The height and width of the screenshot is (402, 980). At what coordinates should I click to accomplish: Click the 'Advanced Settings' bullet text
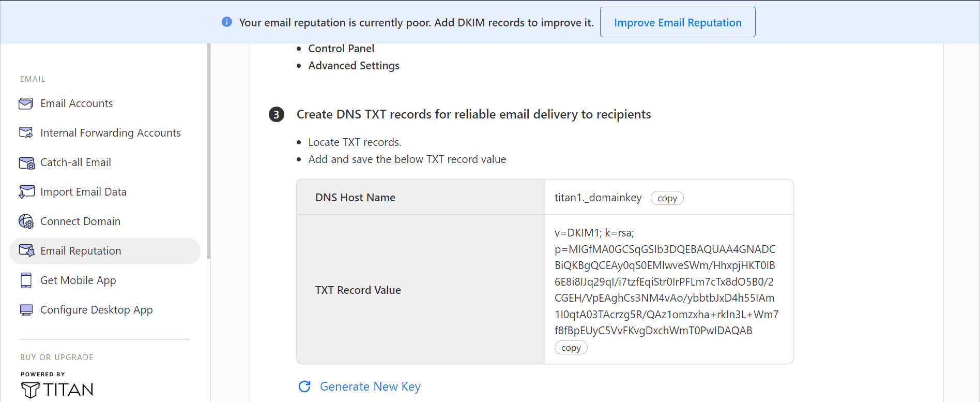[354, 66]
